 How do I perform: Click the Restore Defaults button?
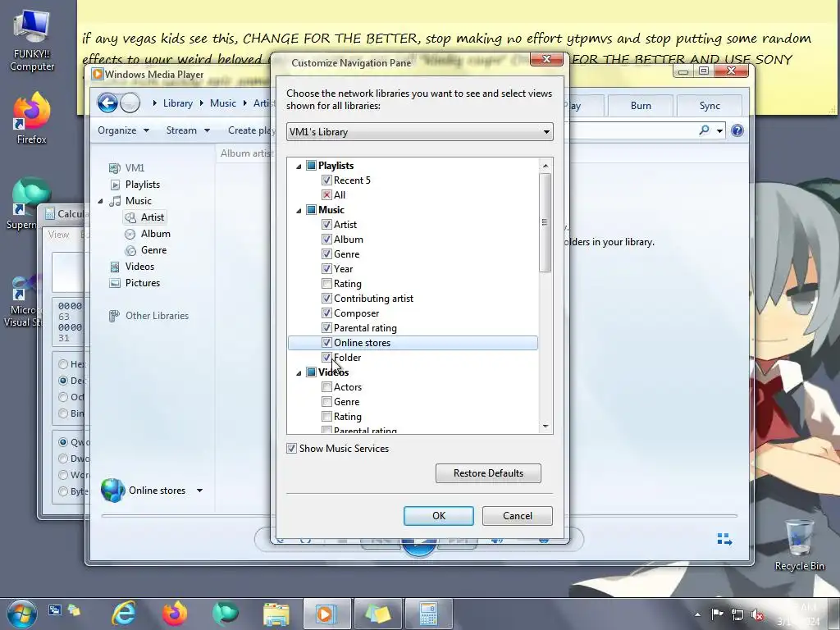point(488,473)
